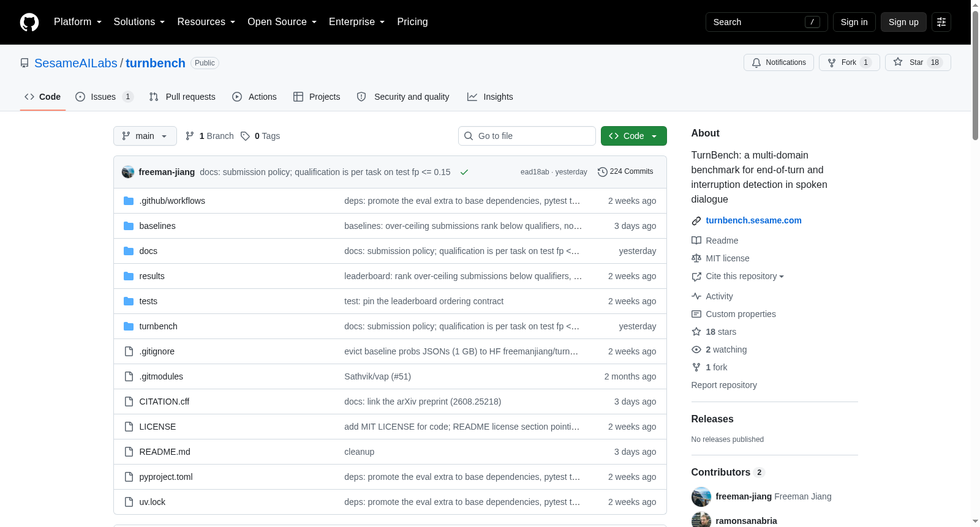The image size is (980, 527).
Task: Open the baselines folder icon
Action: 129,226
